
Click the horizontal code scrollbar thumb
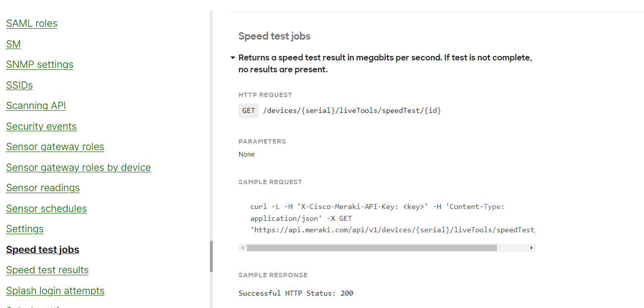point(371,248)
